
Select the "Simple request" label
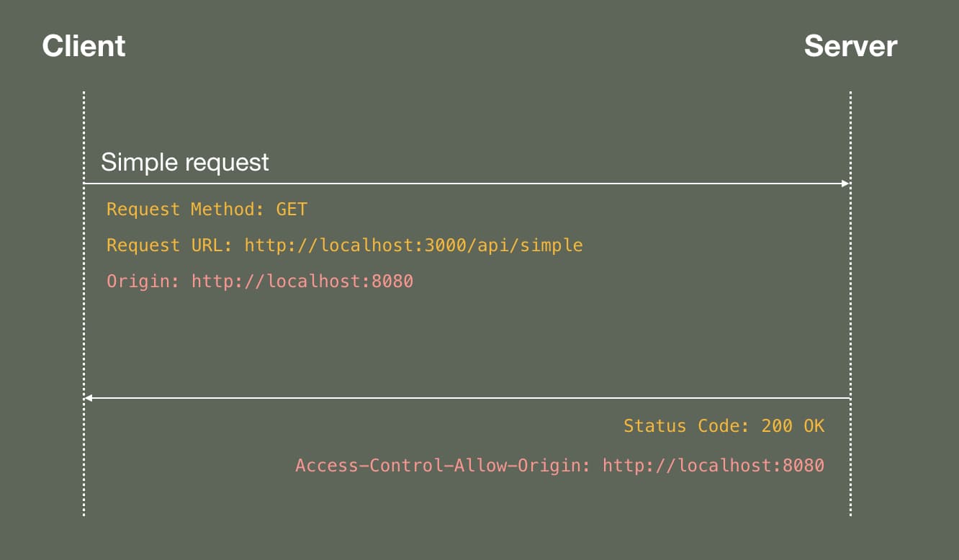(x=184, y=162)
